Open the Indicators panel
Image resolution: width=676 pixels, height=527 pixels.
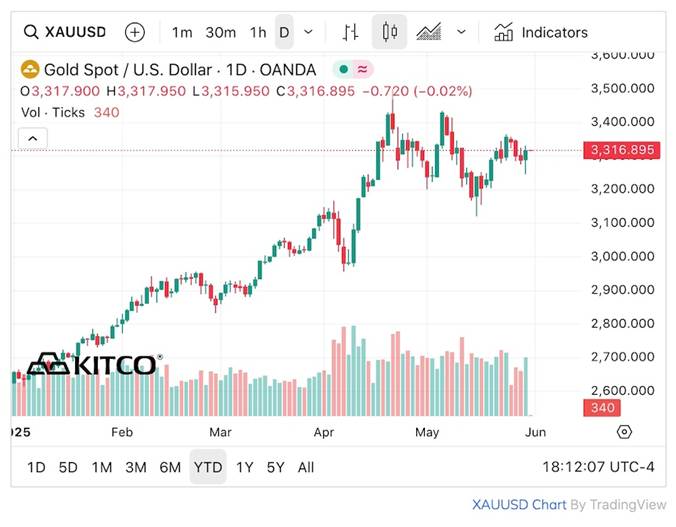click(541, 32)
